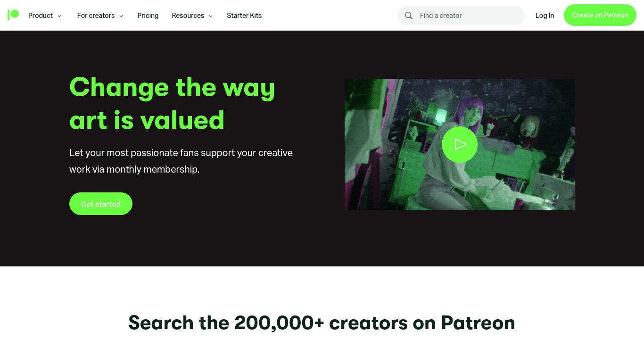Click the Patreon logo icon
644x348 pixels.
[13, 15]
